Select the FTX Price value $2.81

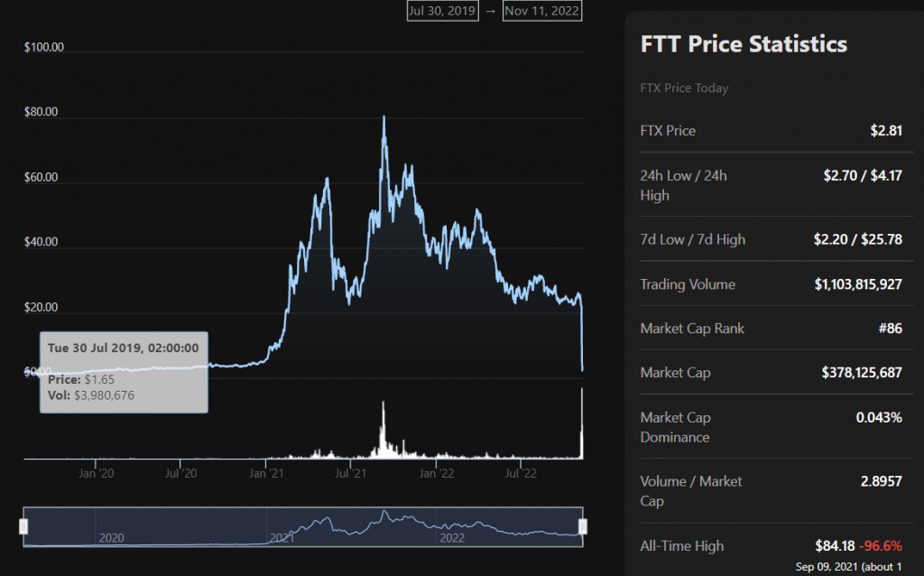885,131
